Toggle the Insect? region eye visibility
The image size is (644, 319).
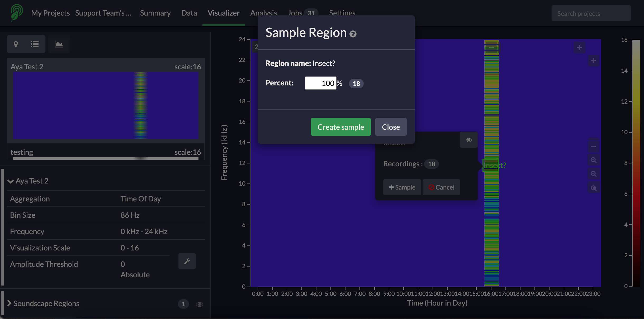[x=468, y=140]
